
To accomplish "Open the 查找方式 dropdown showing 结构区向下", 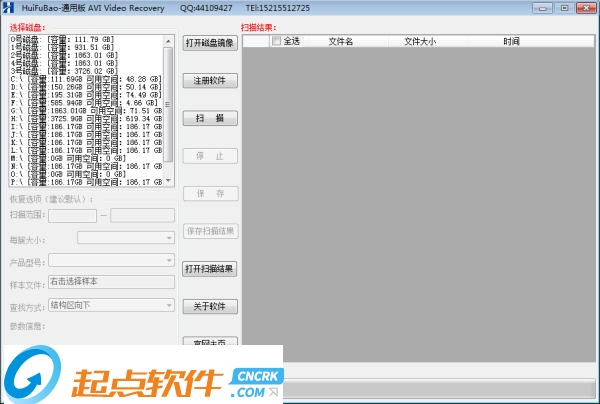I will coord(111,305).
